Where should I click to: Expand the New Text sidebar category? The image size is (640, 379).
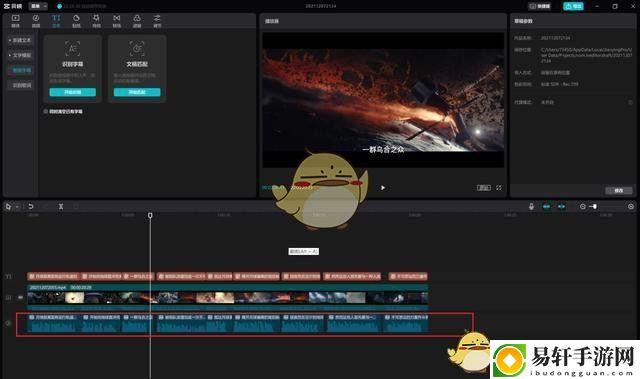pos(20,40)
